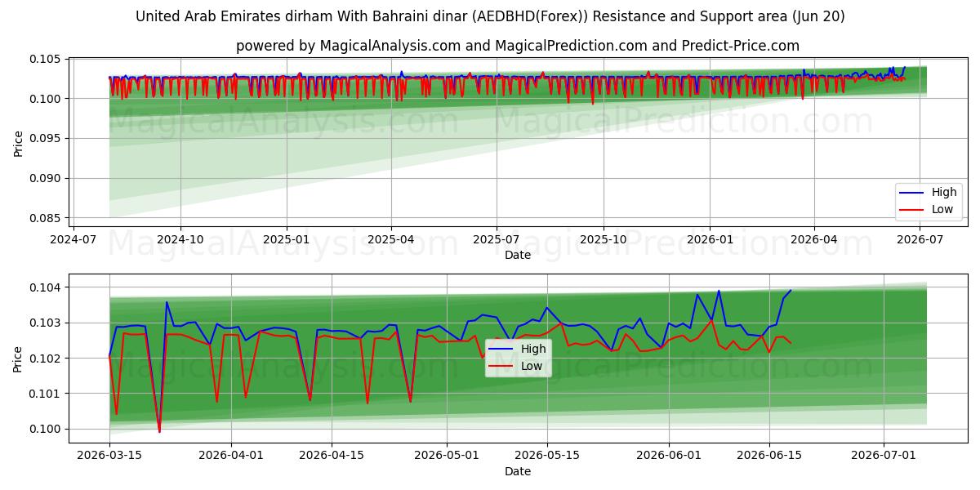Click the top chart's 'Date' axis label
This screenshot has width=980, height=490.
pyautogui.click(x=518, y=255)
